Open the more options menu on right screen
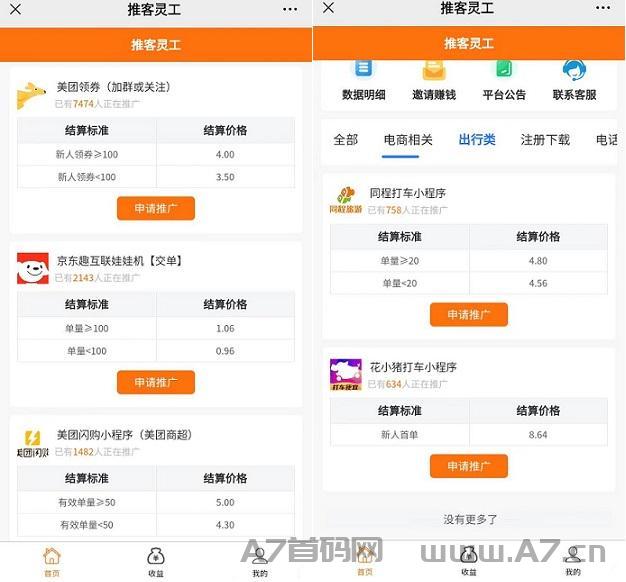 tap(602, 8)
